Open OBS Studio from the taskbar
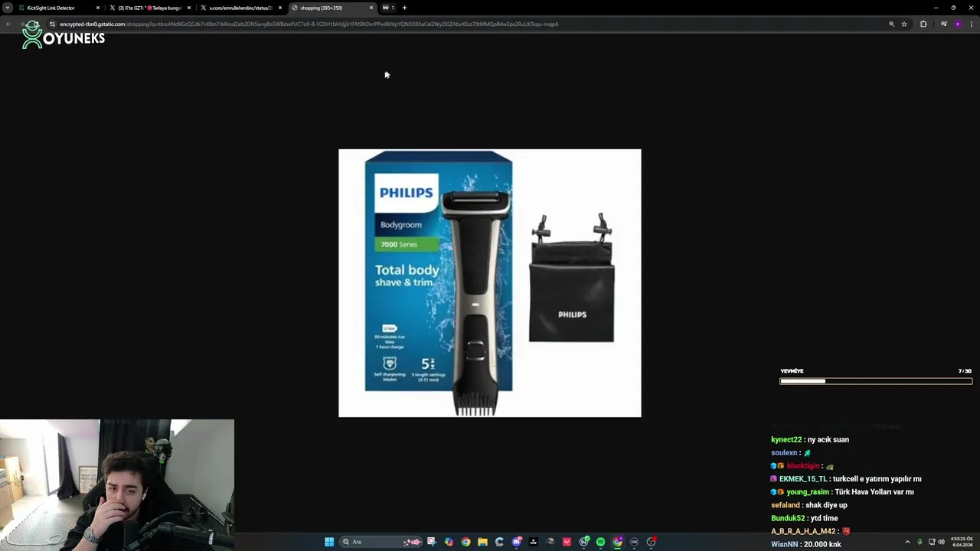Screen dimensions: 980x551 [651, 542]
